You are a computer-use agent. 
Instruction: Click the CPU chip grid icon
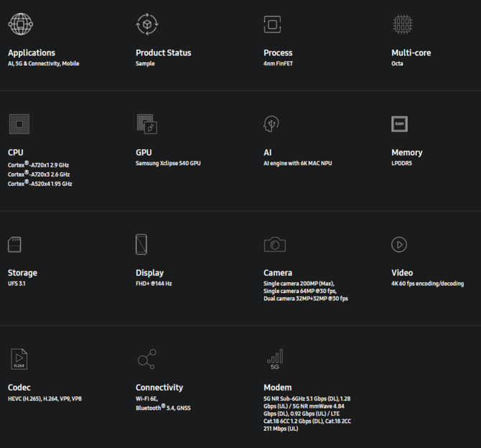19,124
